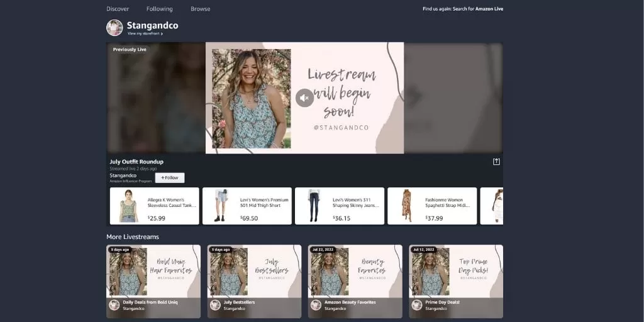
Task: Click the Jul 12, 2022 date badge
Action: click(423, 250)
